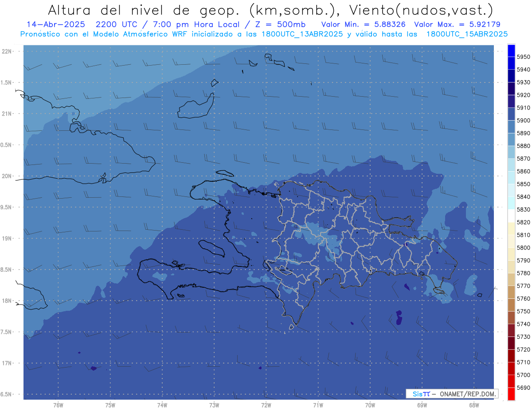532x411 pixels.
Task: Click the 71W longitude label
Action: tap(318, 405)
